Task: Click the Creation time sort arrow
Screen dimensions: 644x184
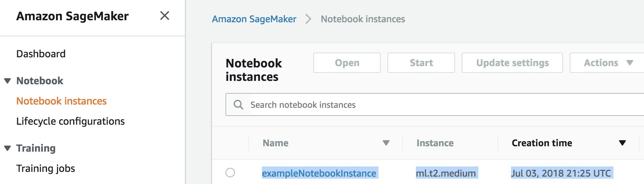Action: click(x=622, y=143)
